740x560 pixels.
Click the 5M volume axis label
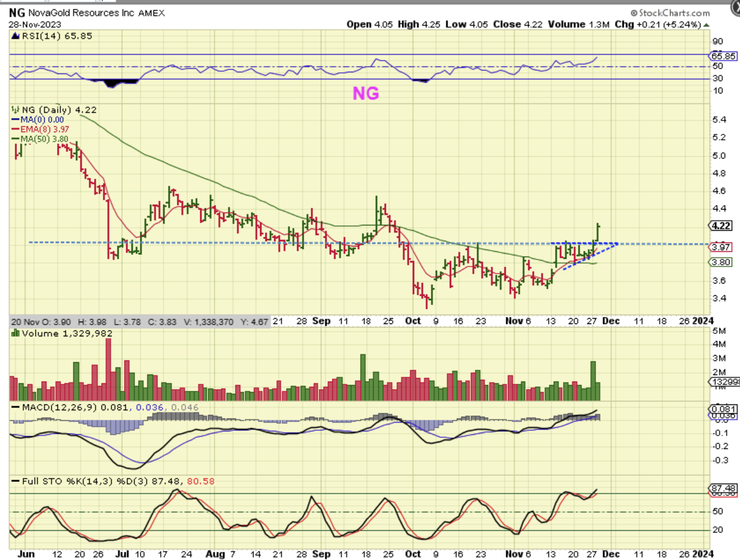pos(719,331)
